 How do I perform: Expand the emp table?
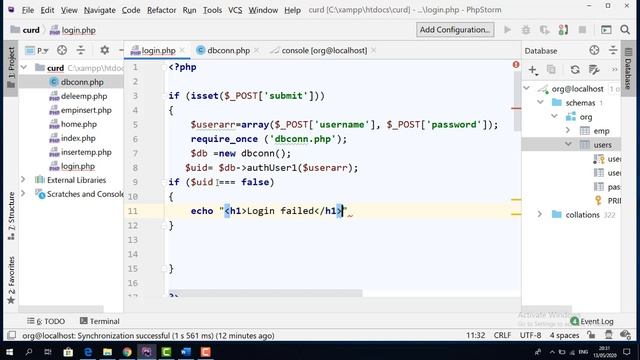tap(568, 130)
